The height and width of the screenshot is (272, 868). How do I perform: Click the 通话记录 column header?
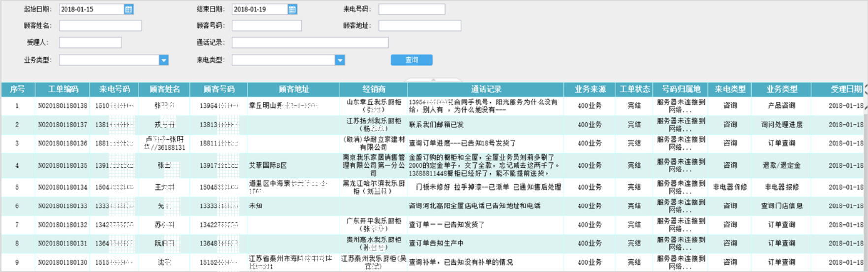click(485, 89)
